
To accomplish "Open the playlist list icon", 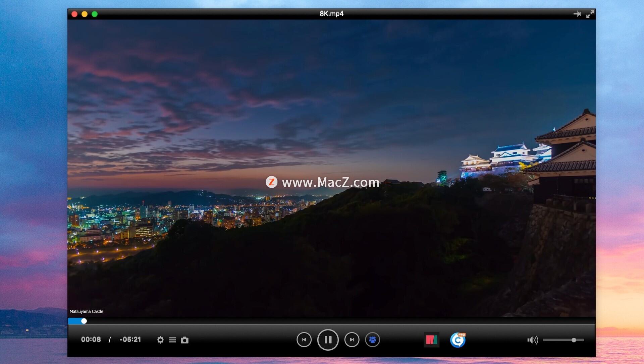I will tap(172, 340).
